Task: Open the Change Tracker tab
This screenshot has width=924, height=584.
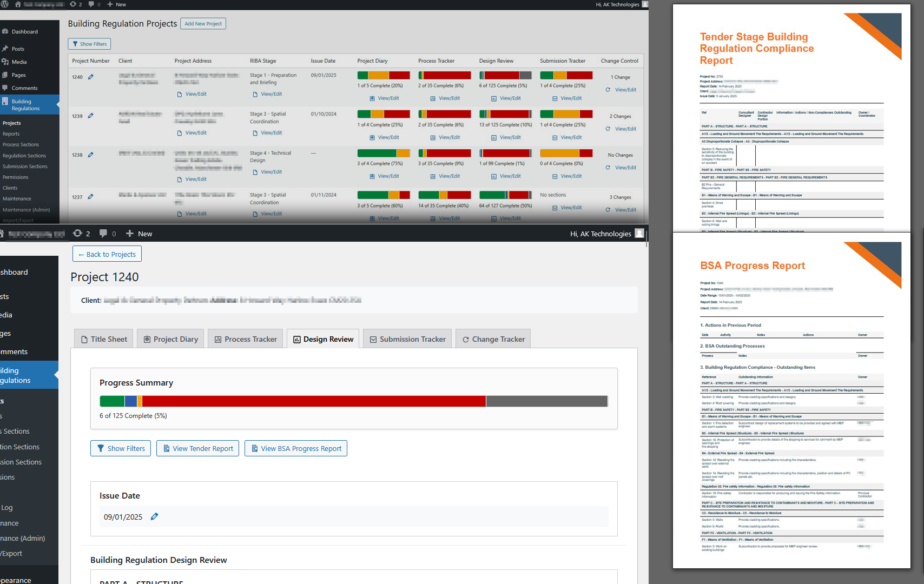Action: 493,339
